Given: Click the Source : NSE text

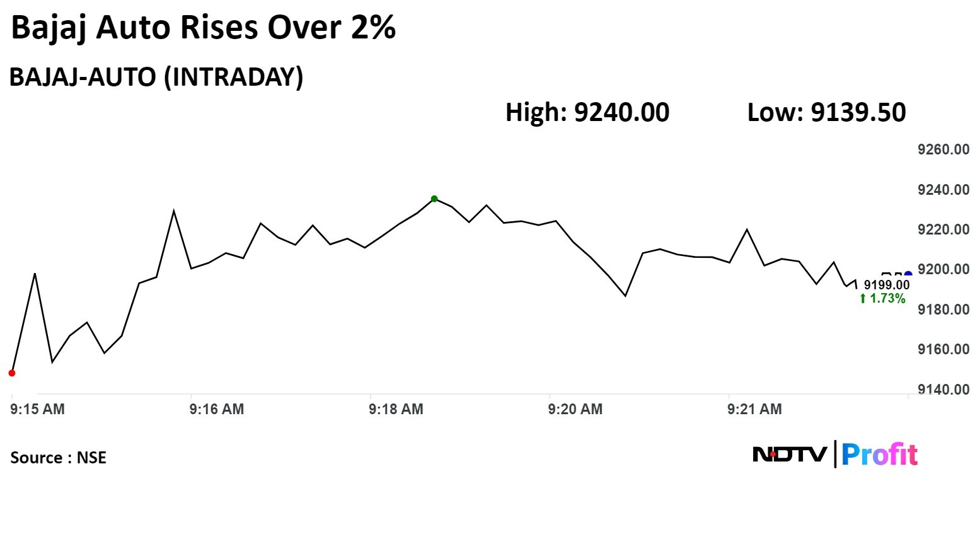Looking at the screenshot, I should (x=58, y=458).
